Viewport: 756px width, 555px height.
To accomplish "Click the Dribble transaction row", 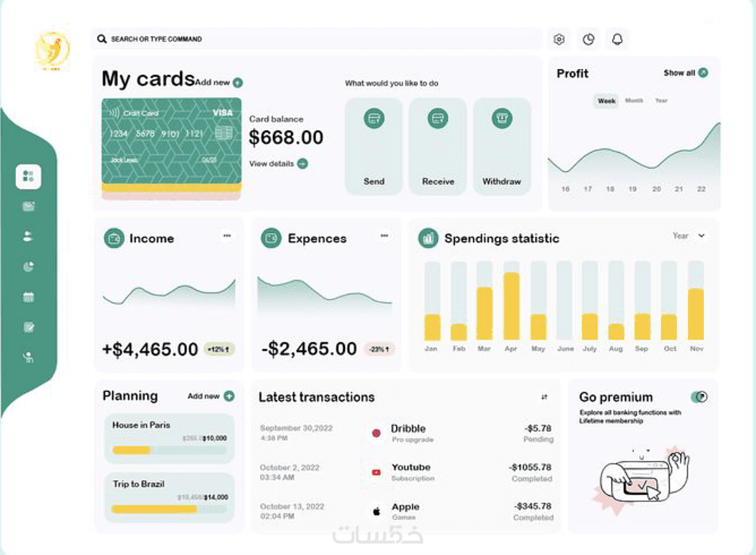I will [x=405, y=433].
